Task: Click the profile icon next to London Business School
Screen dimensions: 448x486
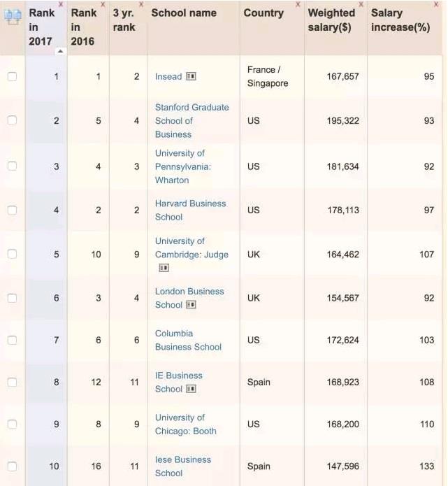Action: tap(191, 305)
